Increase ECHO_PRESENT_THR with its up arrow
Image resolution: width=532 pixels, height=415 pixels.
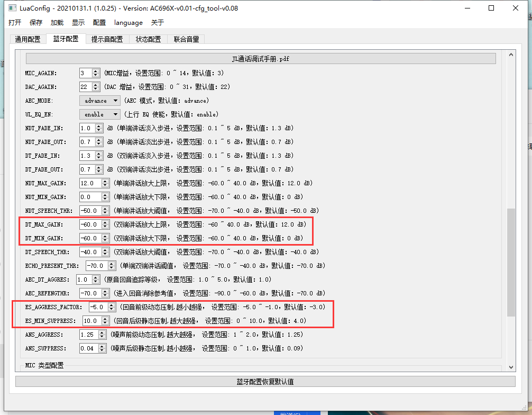pos(112,264)
